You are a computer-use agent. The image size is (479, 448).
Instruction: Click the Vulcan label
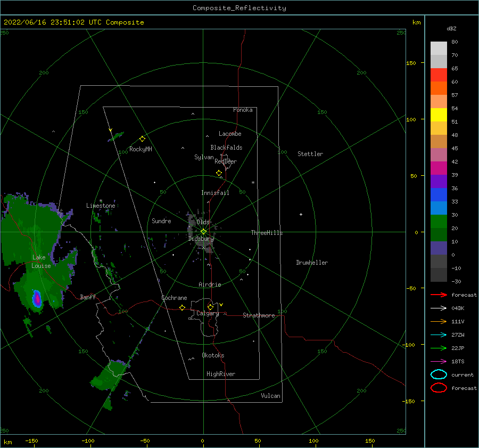270,396
